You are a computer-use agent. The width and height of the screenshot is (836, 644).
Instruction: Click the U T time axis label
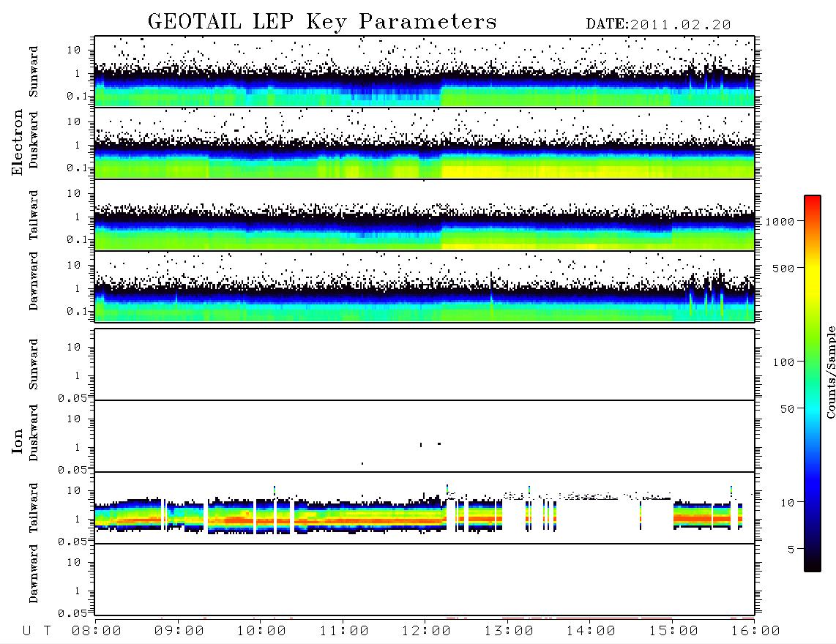(x=37, y=632)
